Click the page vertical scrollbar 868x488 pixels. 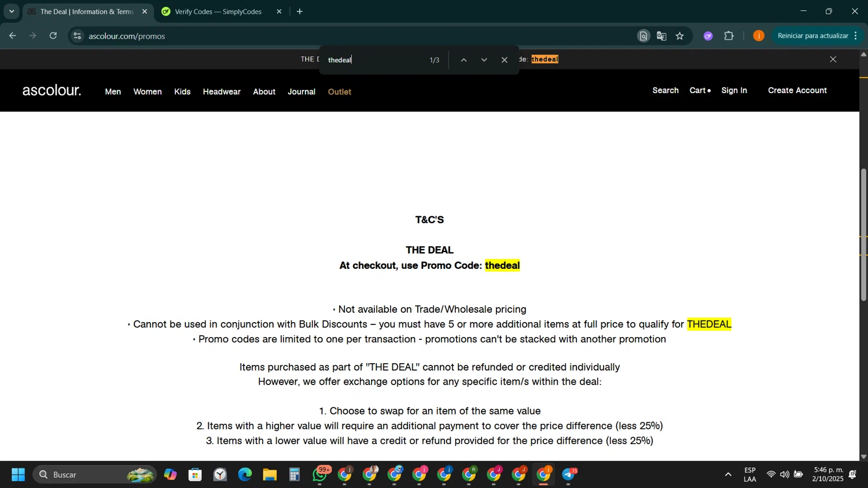863,234
